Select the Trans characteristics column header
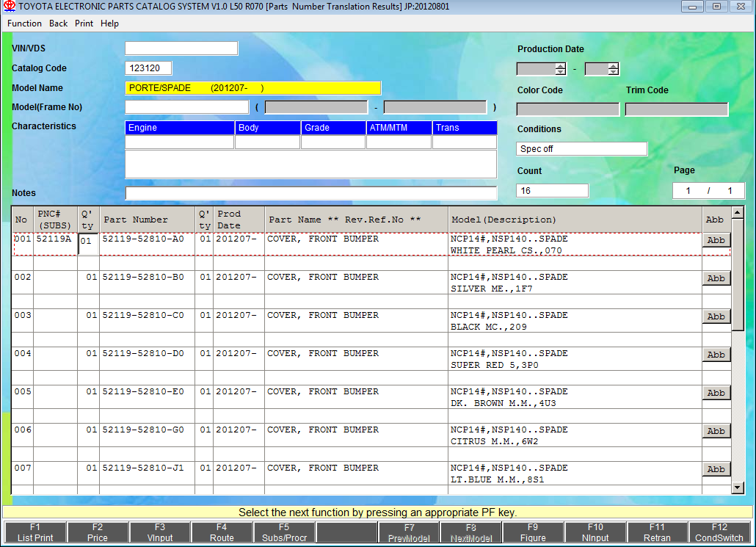756x547 pixels. click(x=465, y=128)
